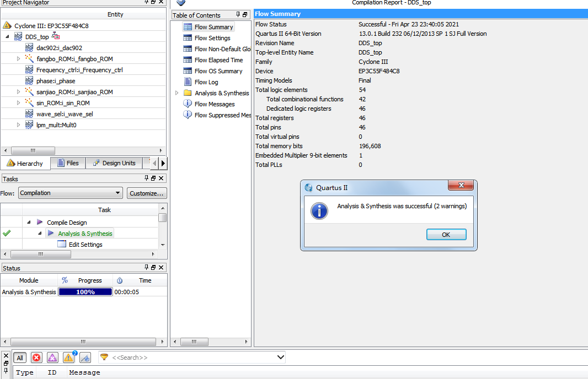The height and width of the screenshot is (379, 588).
Task: Click the search filter funnel icon
Action: (104, 358)
